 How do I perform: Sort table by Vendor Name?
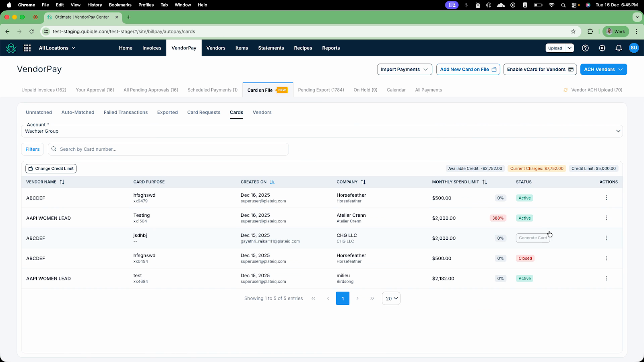[x=62, y=182]
